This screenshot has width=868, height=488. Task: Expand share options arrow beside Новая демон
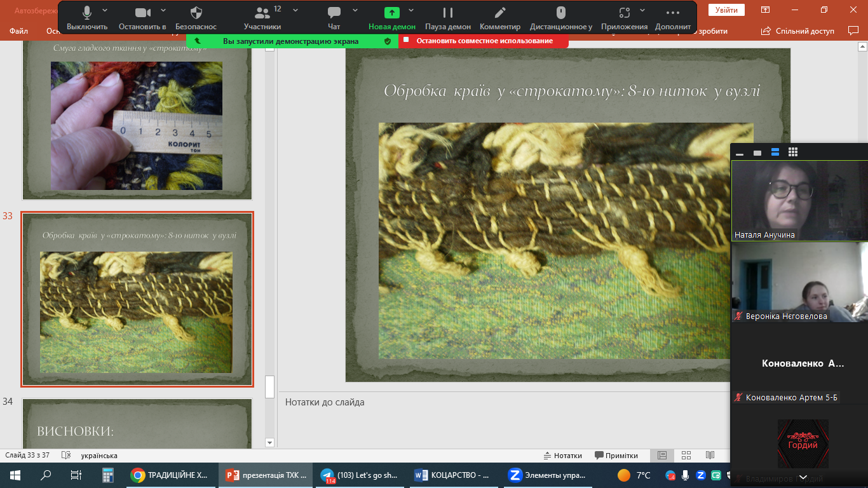411,10
